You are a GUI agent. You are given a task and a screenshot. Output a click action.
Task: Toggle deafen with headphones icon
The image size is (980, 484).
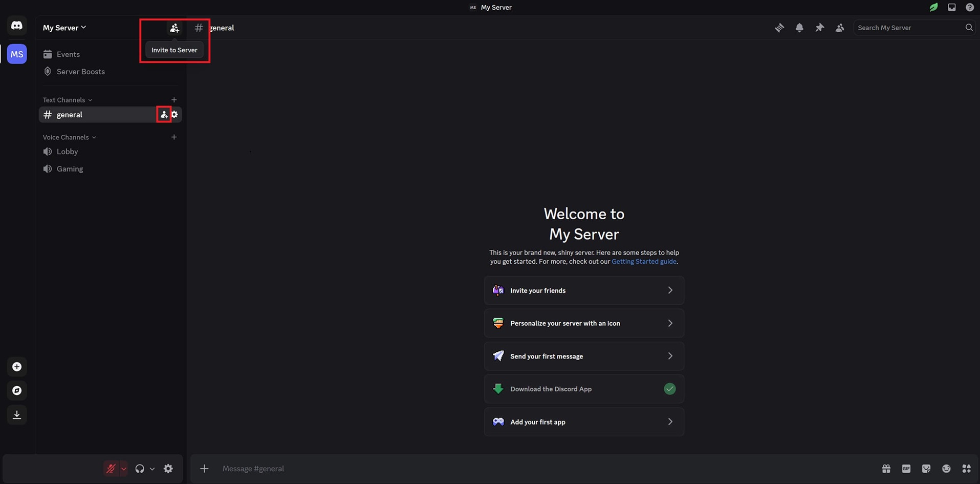coord(139,469)
